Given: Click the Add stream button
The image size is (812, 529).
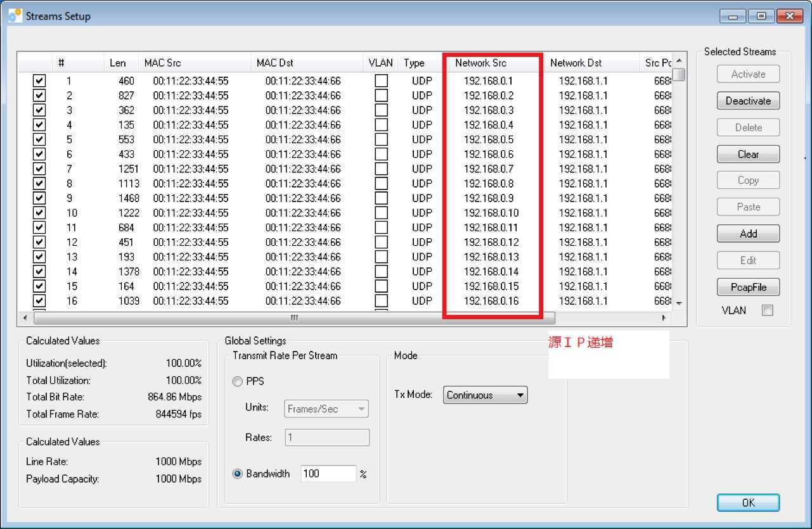Looking at the screenshot, I should click(x=748, y=234).
